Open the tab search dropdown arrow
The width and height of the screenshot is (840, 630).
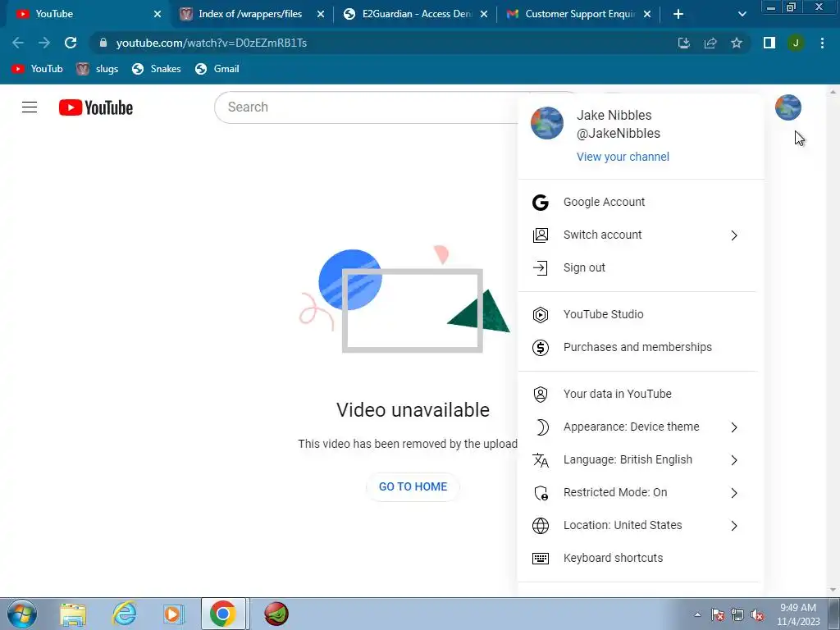[x=742, y=14]
